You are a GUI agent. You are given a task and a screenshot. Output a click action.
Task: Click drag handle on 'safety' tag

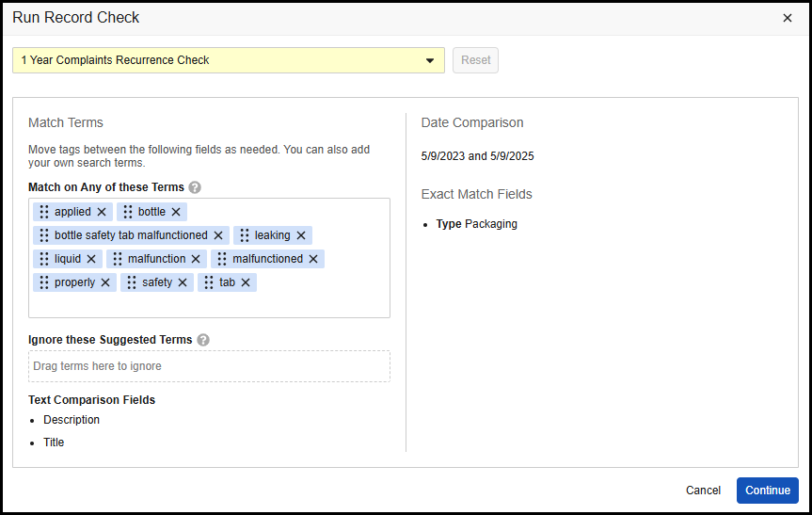pyautogui.click(x=133, y=282)
